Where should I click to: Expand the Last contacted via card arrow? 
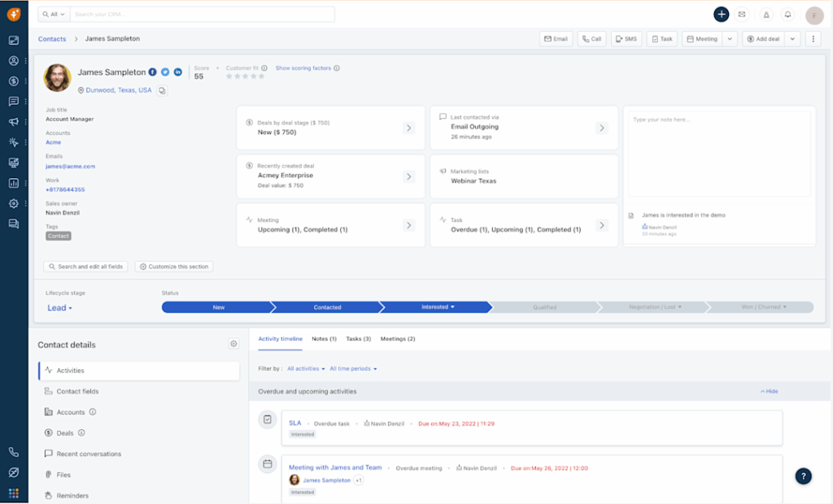click(601, 128)
